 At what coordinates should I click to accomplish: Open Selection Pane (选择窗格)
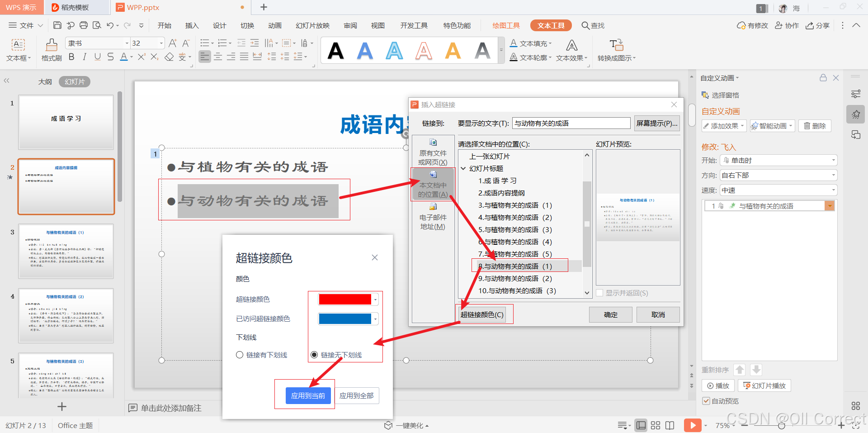coord(720,95)
